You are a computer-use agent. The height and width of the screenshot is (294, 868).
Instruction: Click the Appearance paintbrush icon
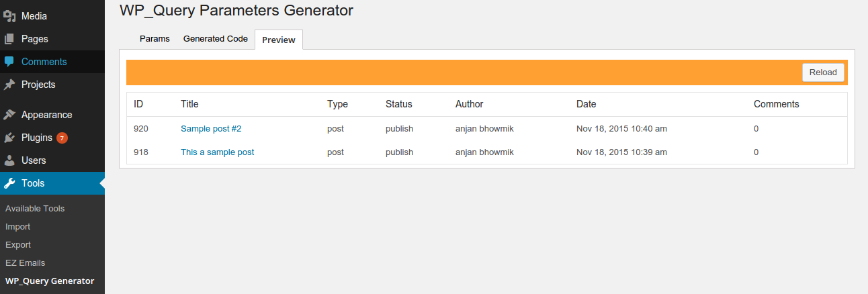click(x=9, y=115)
